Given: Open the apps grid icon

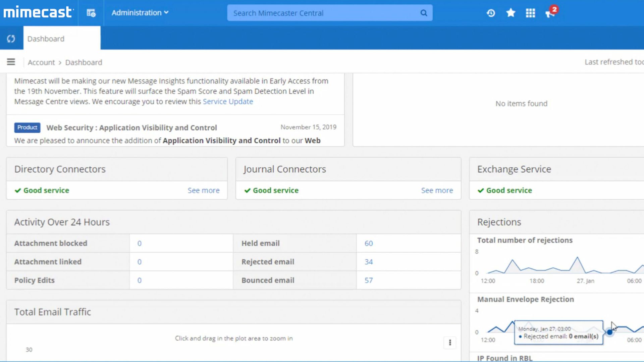Looking at the screenshot, I should [530, 13].
